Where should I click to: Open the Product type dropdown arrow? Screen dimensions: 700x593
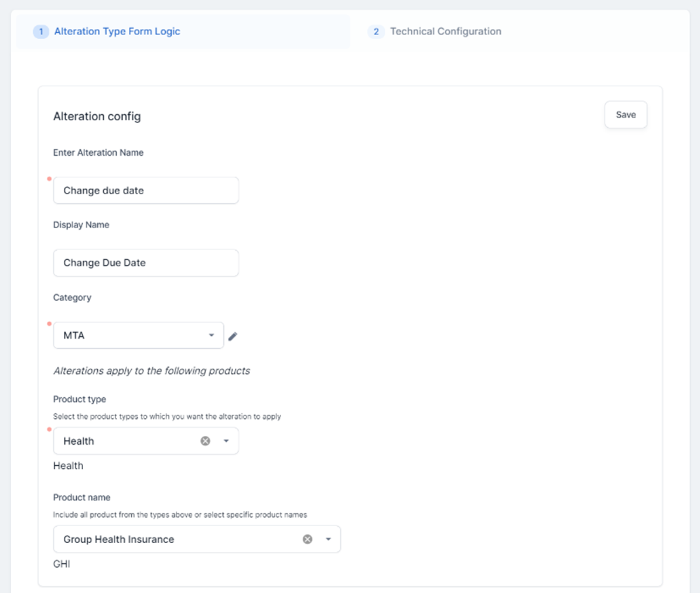226,441
